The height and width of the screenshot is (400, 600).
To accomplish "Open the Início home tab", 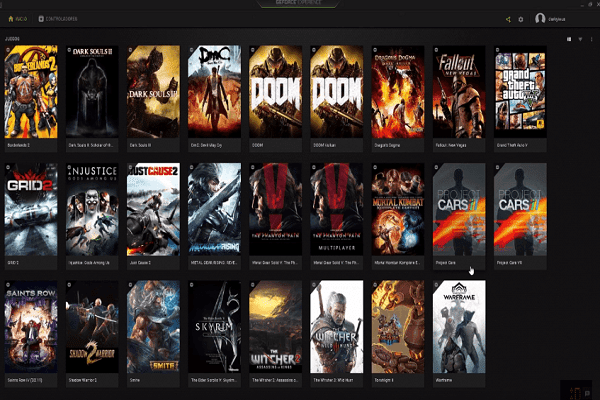I will click(x=18, y=18).
